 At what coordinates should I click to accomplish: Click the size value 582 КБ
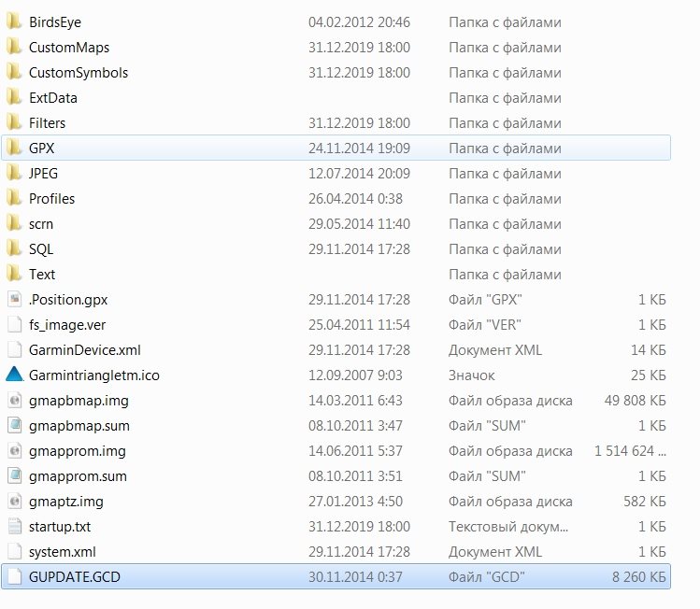pos(645,502)
